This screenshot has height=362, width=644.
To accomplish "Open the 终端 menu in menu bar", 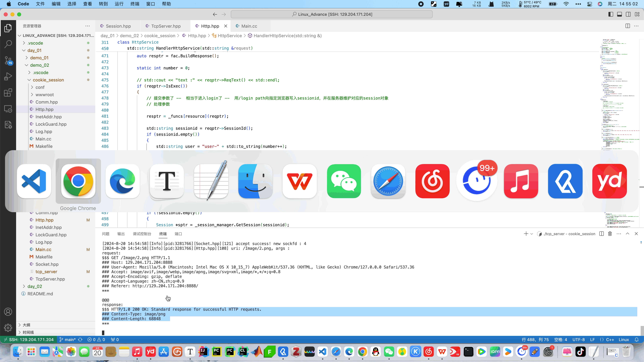I will tap(135, 4).
